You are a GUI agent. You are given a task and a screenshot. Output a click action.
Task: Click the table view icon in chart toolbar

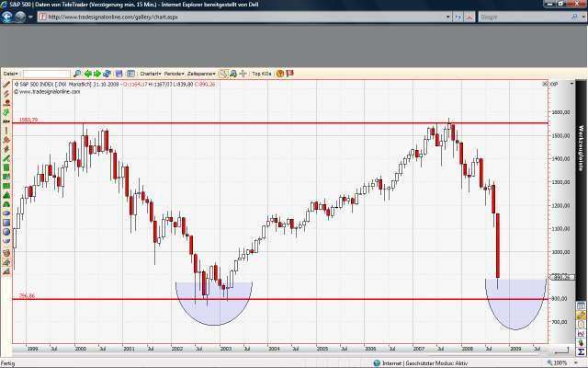pyautogui.click(x=130, y=74)
